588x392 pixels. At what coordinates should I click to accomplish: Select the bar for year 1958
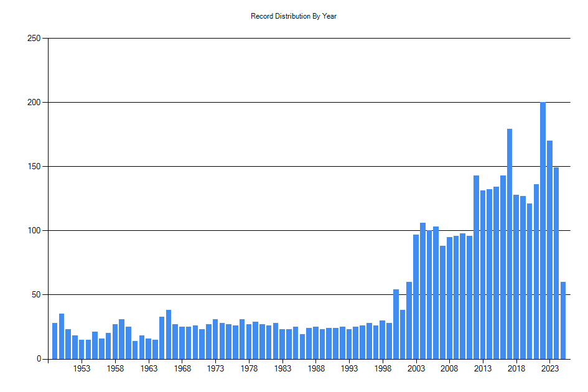[115, 342]
